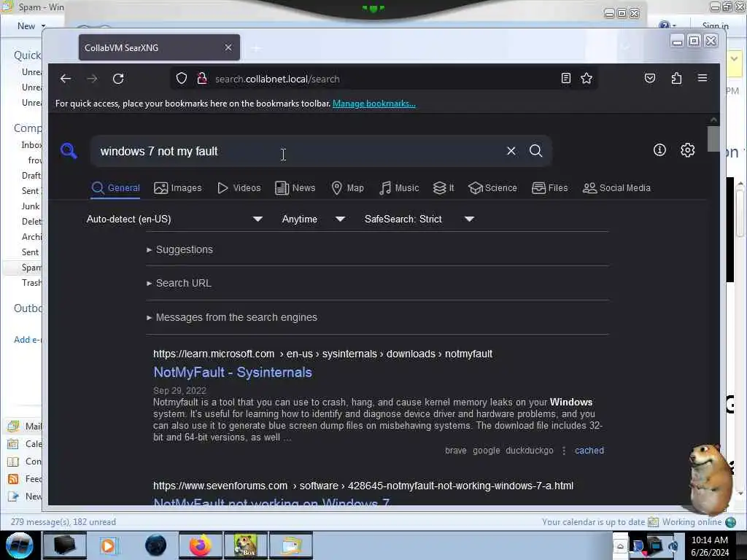Open the NotMyFault - Sysinternals result

click(x=233, y=373)
